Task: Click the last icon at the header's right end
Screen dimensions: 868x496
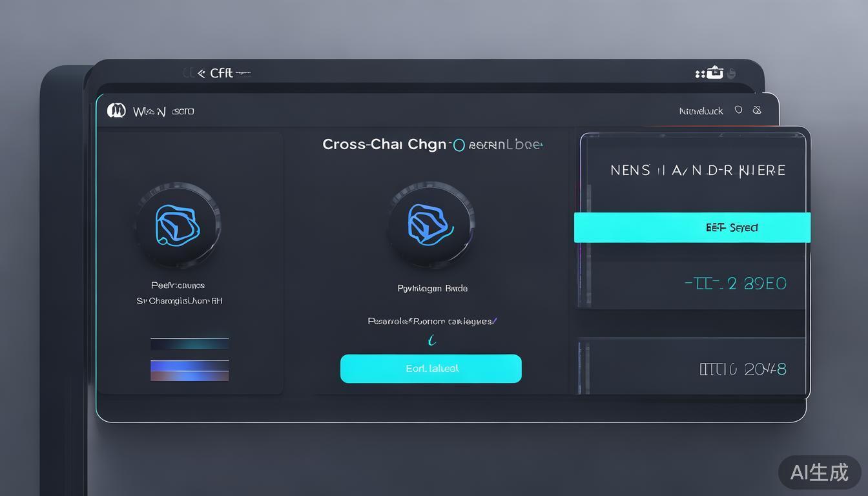Action: tap(757, 110)
